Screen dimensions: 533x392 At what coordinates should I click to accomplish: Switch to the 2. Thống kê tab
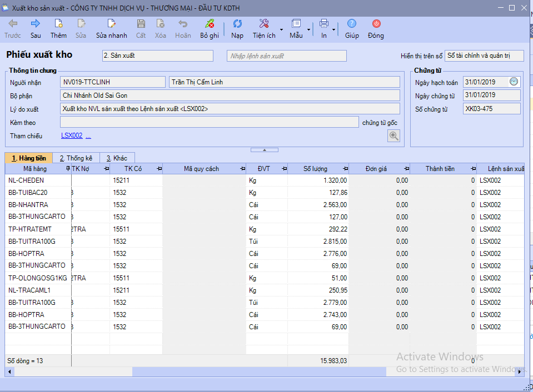click(76, 158)
